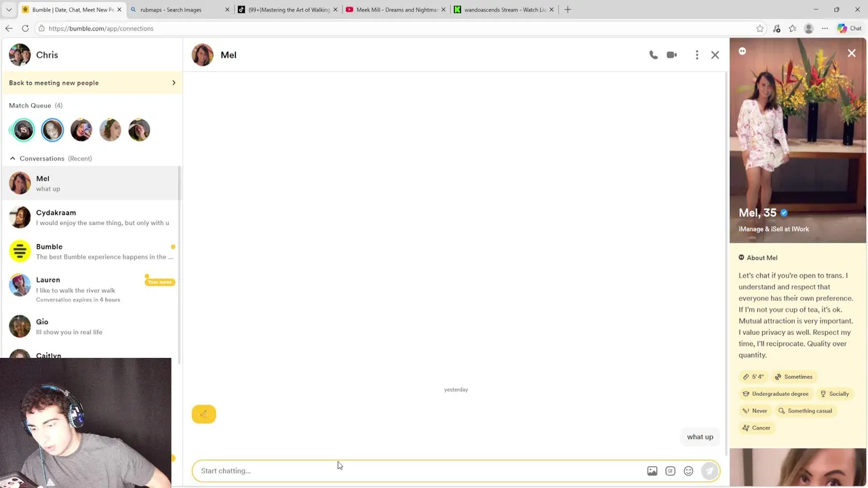Close Mel's profile side panel
This screenshot has height=488, width=868.
[x=852, y=53]
